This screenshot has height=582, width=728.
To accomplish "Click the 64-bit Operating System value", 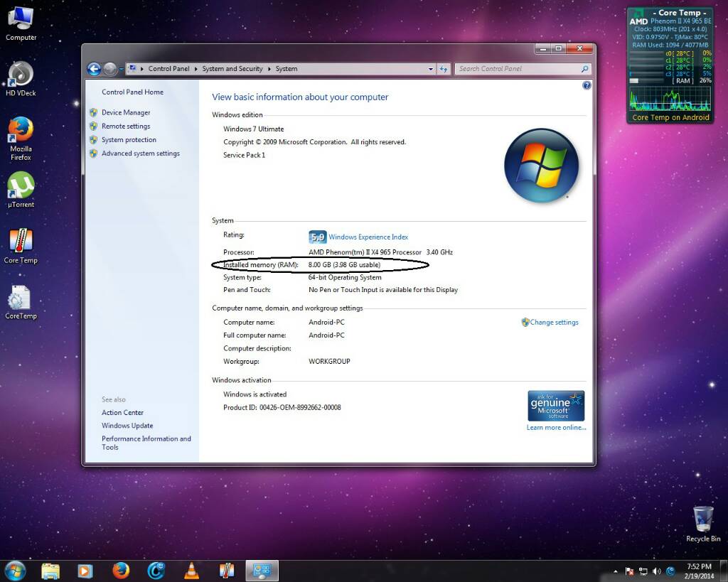I will coord(345,277).
